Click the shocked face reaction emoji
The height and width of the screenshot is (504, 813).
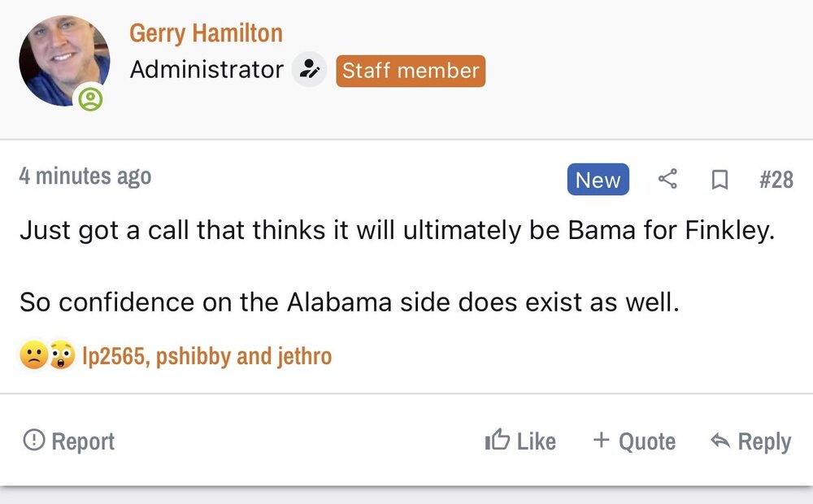point(61,355)
